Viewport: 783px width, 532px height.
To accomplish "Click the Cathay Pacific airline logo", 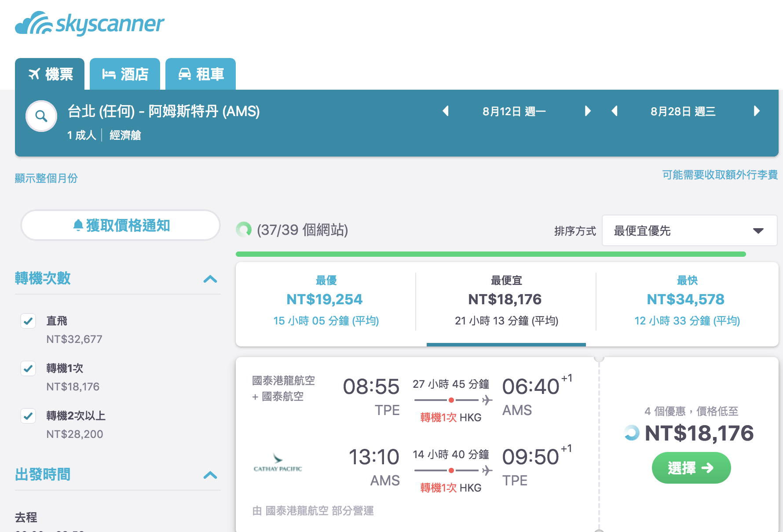I will [278, 463].
